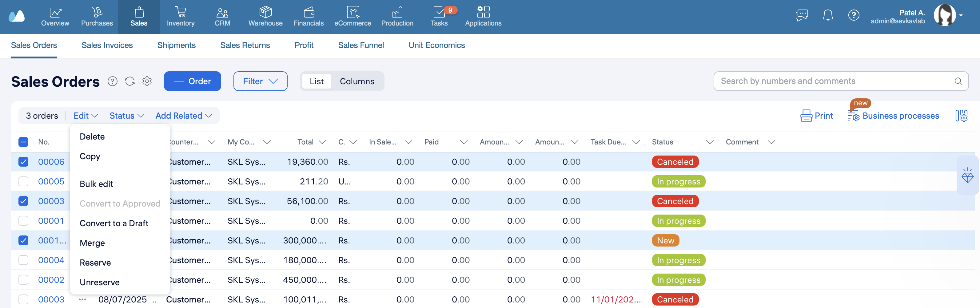Expand the Task Due column chevron
980x308 pixels.
tap(636, 142)
